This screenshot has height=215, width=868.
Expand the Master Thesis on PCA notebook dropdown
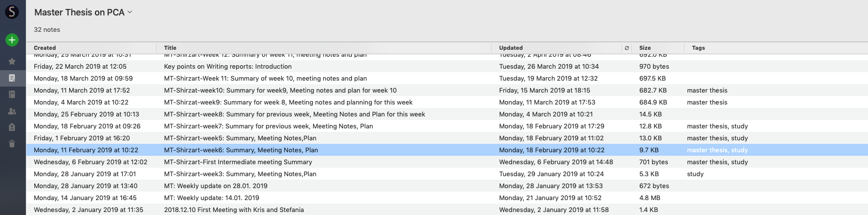130,12
